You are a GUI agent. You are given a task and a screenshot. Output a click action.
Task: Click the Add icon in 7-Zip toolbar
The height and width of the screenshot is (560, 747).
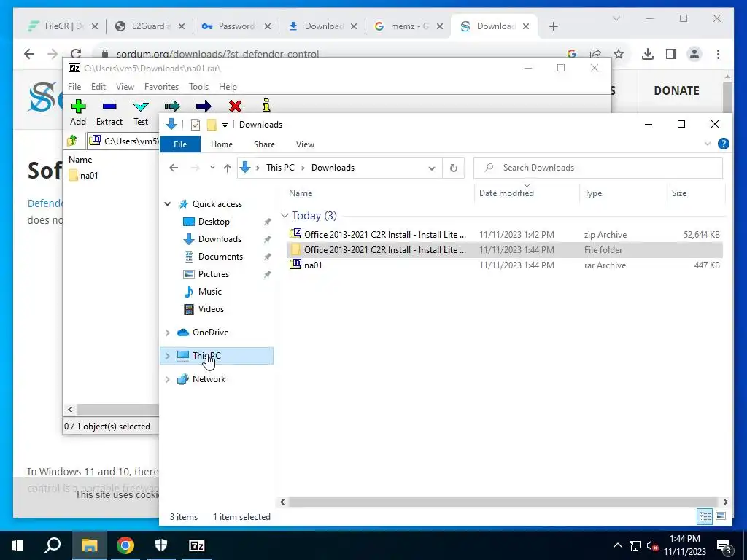(78, 106)
